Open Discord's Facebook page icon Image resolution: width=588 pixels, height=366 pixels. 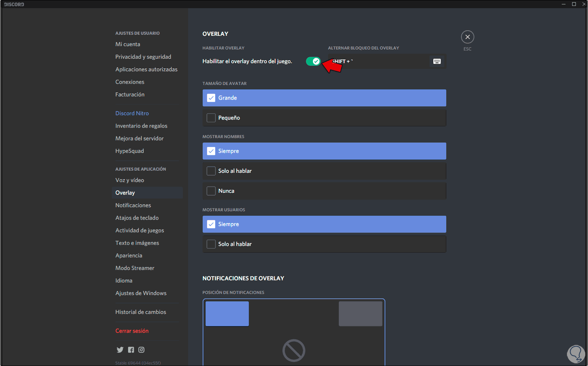point(131,350)
